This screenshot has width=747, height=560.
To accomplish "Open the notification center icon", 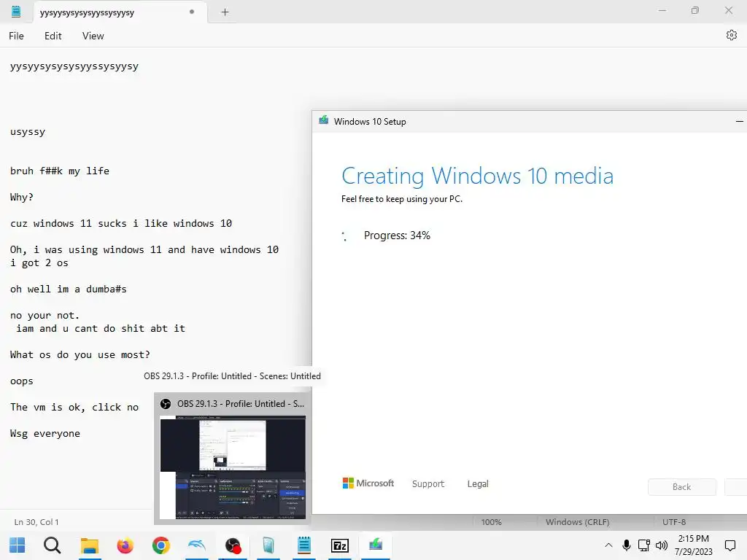I will click(x=729, y=545).
